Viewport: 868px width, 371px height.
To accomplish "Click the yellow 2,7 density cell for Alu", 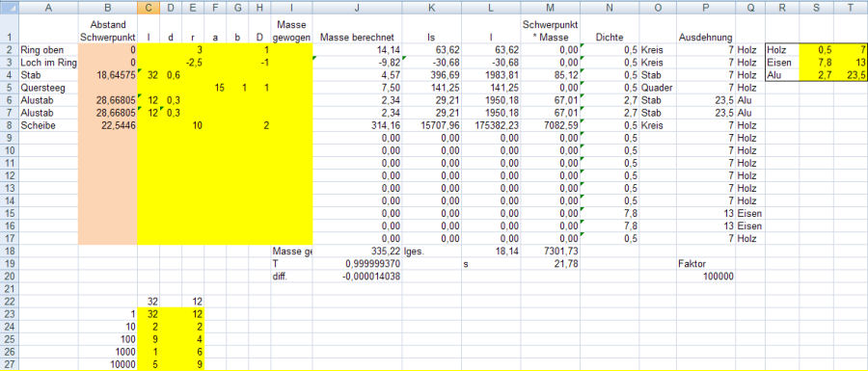I will (816, 75).
